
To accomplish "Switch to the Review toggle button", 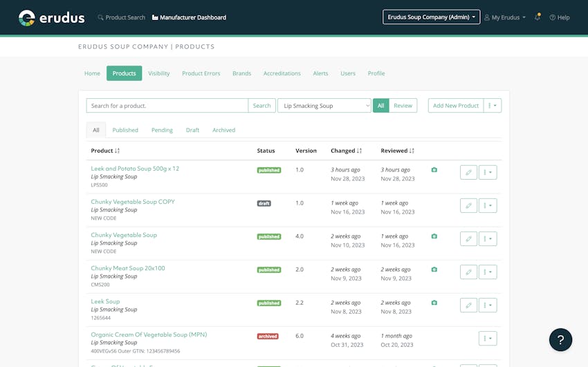I will pos(403,106).
